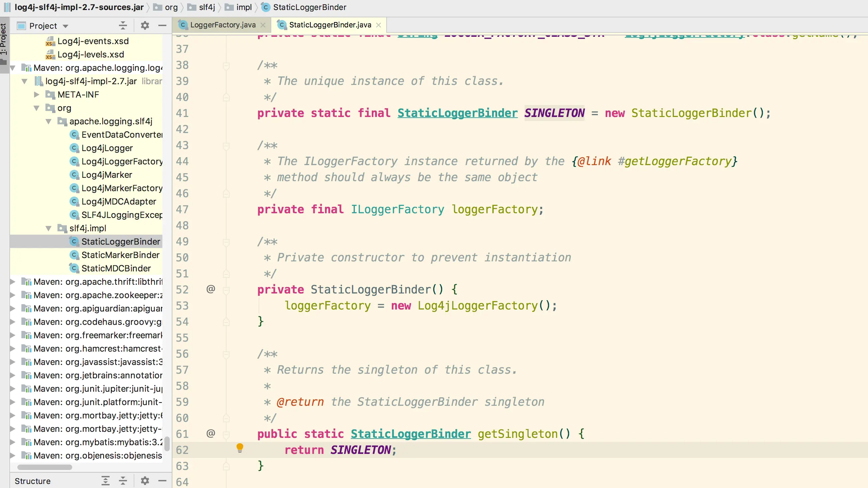Collapse all in Structure panel
Viewport: 868px width, 488px height.
click(123, 481)
